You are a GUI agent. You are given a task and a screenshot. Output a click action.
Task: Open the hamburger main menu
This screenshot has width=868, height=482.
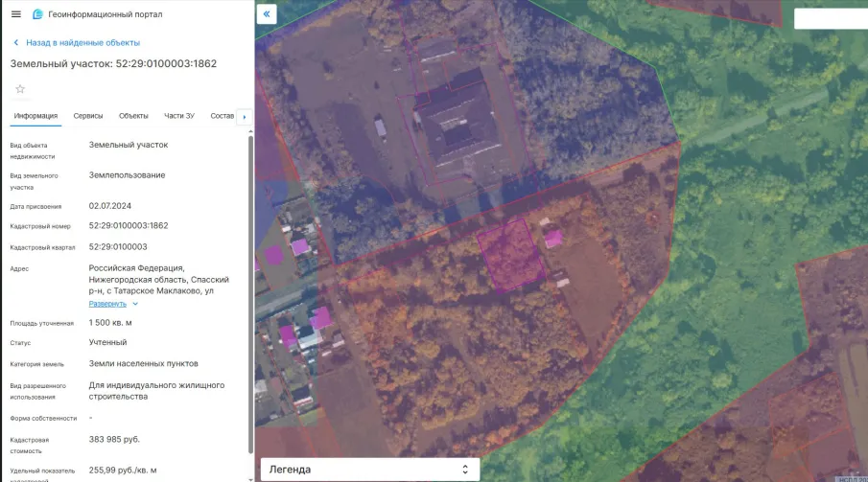click(x=16, y=14)
